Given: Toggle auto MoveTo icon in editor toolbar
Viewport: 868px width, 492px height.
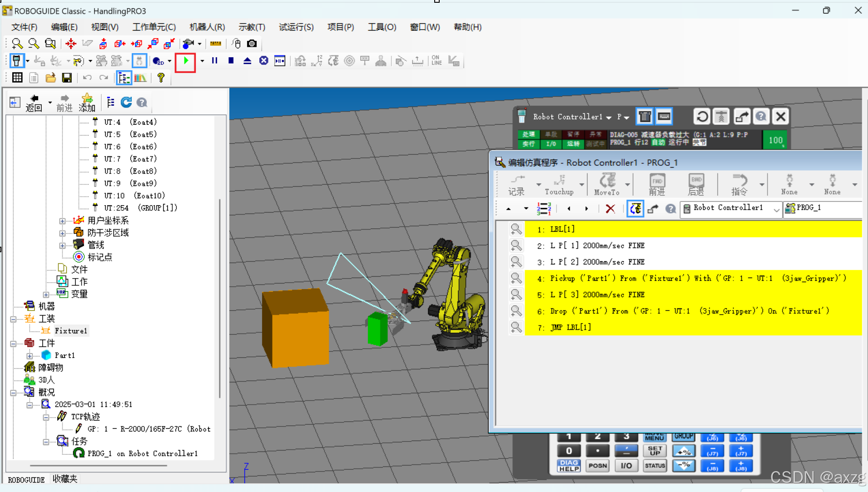Looking at the screenshot, I should pos(635,209).
